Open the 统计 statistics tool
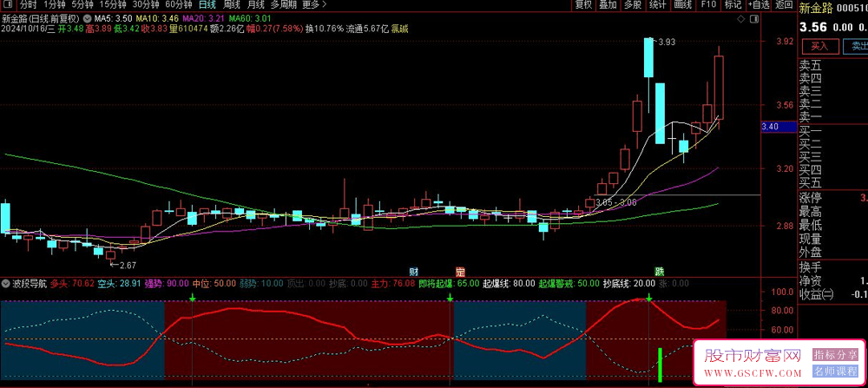 pyautogui.click(x=658, y=5)
